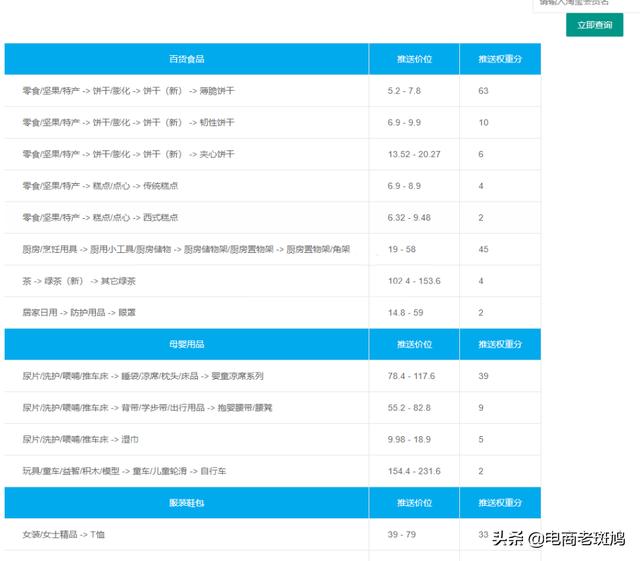Click the 百货食品 section header
This screenshot has width=640, height=561.
(187, 59)
